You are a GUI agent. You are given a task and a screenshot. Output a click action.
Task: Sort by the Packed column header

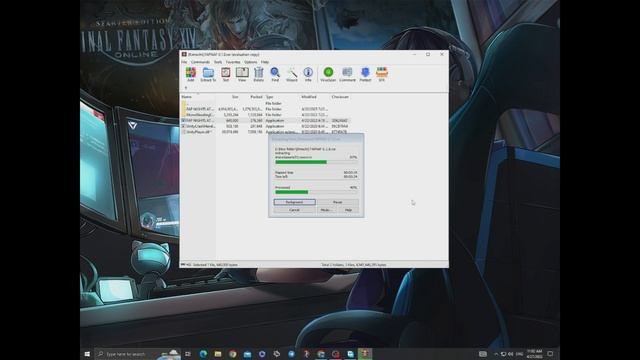coord(252,97)
